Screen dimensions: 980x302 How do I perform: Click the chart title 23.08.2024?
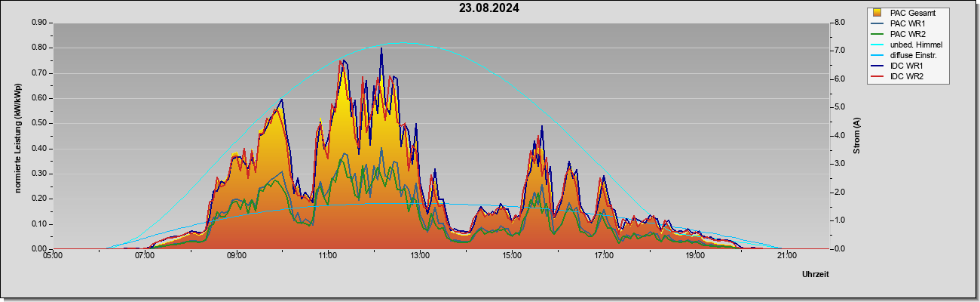pos(489,9)
